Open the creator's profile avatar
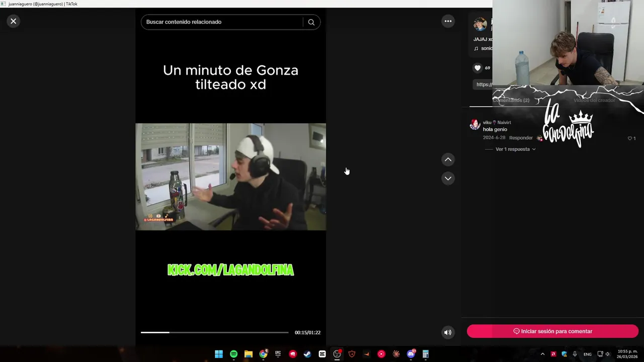The image size is (644, 362). pos(480,24)
